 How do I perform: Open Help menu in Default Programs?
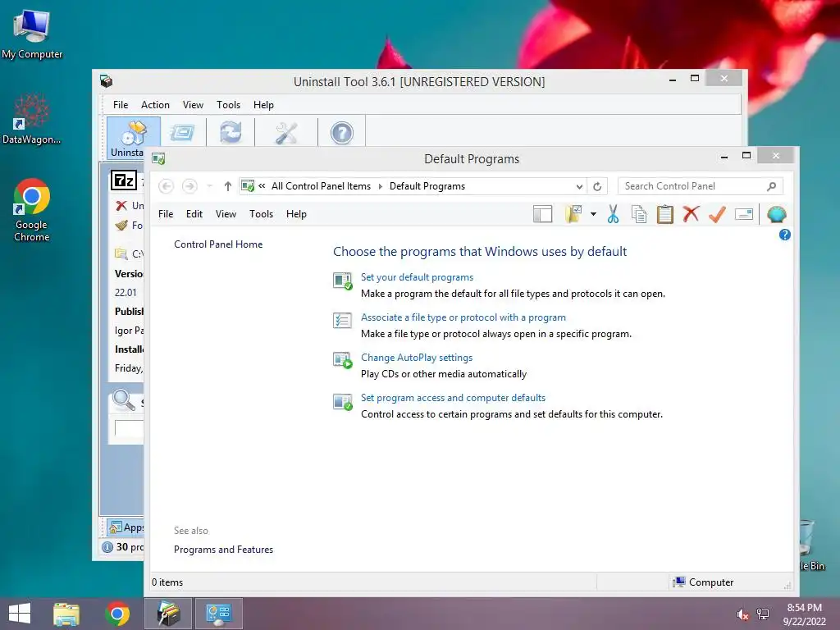[296, 214]
